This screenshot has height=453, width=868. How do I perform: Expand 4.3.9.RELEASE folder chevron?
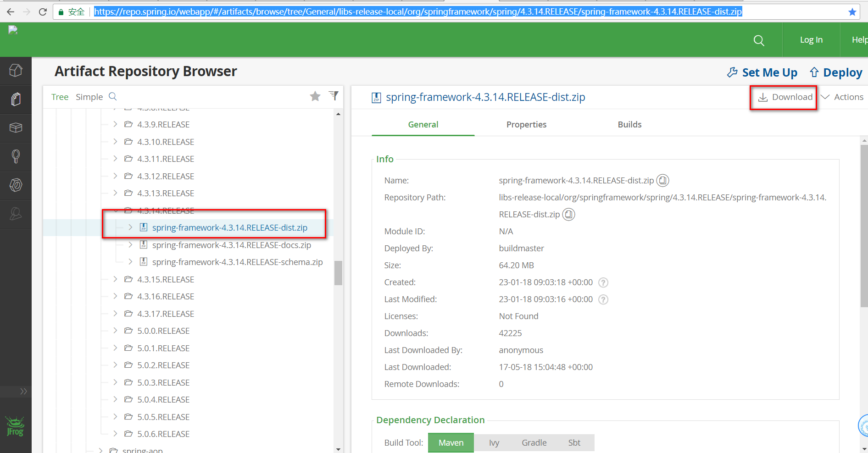pos(115,124)
